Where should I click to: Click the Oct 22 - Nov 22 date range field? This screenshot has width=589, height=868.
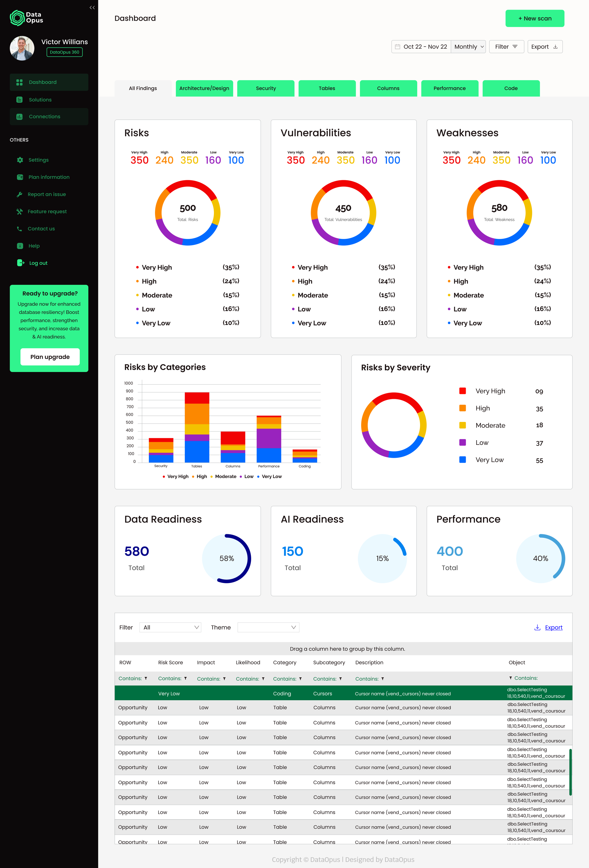click(421, 47)
